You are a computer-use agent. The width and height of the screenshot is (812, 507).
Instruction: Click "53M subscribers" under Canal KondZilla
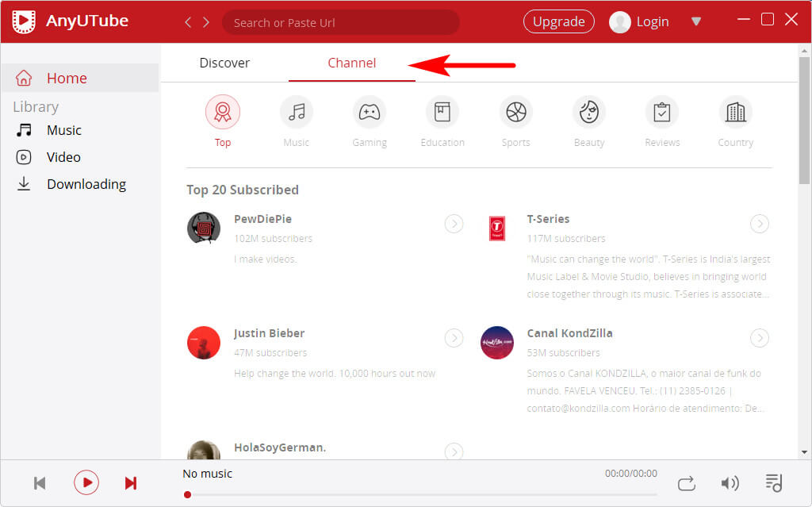pos(564,352)
